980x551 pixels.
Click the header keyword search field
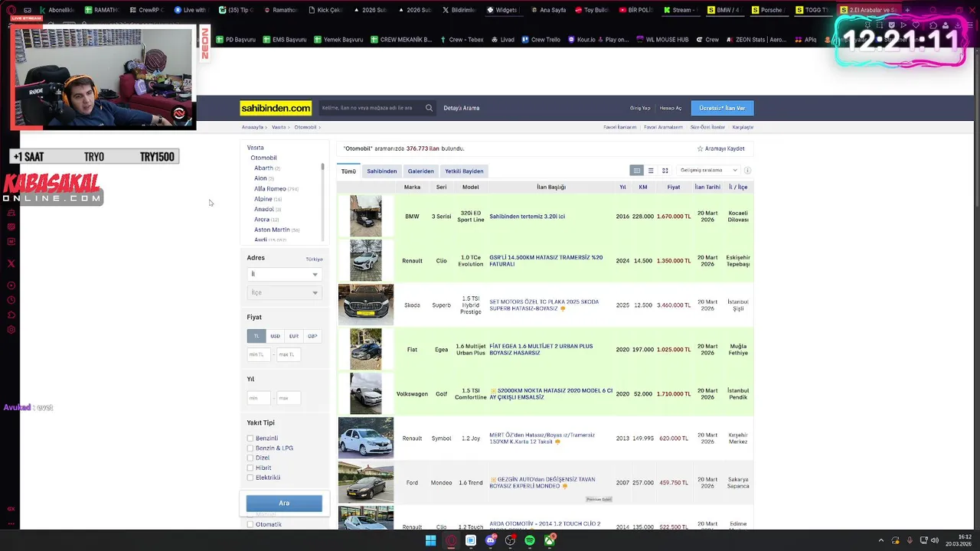click(371, 108)
